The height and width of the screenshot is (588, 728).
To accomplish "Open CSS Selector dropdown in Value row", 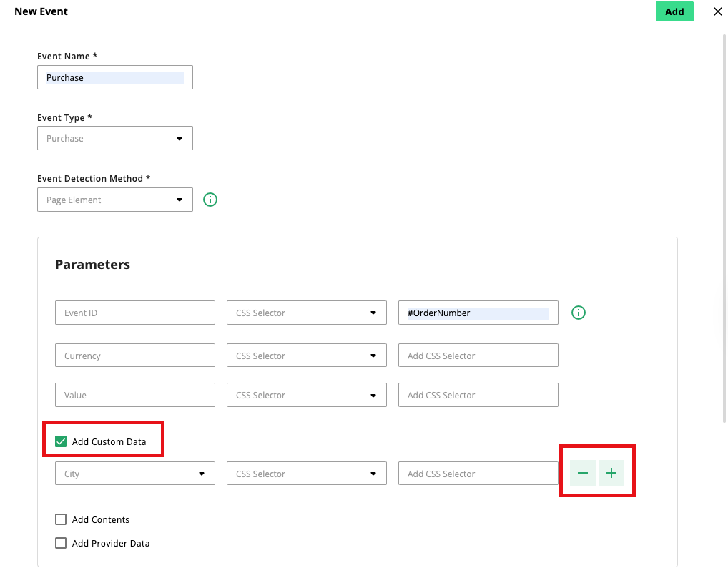I will (306, 395).
